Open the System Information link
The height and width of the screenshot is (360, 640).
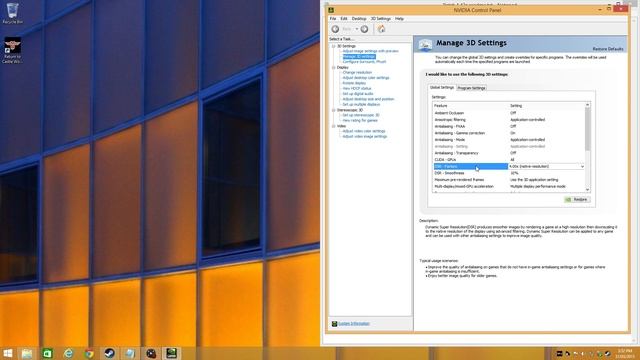coord(354,324)
